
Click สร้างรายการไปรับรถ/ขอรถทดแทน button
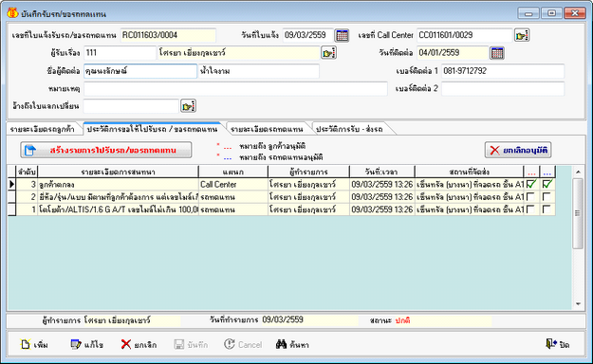tap(106, 150)
